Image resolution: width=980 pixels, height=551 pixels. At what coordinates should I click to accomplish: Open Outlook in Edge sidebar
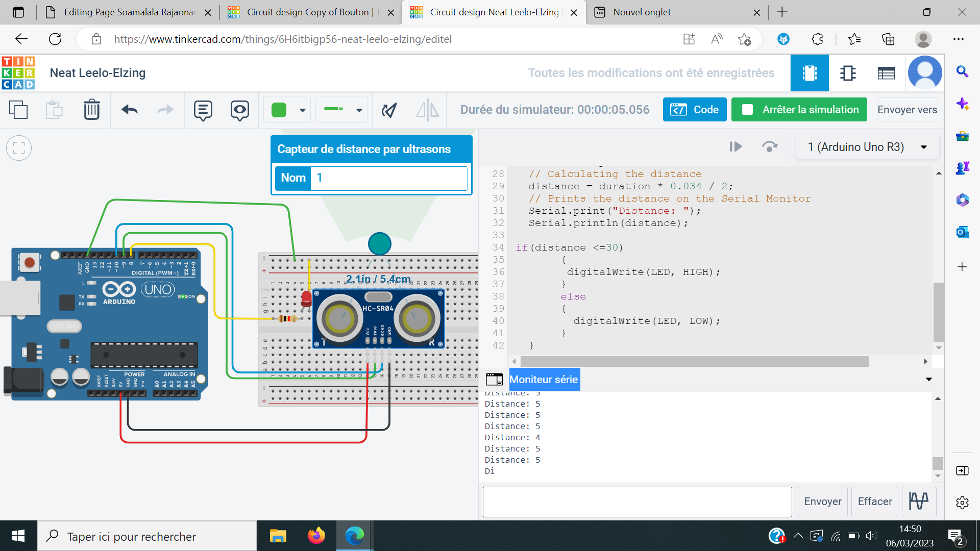pyautogui.click(x=962, y=232)
